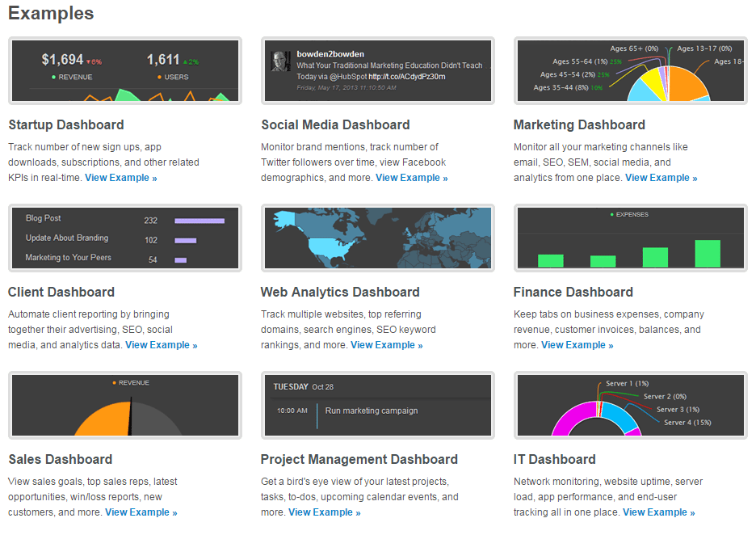Open the Startup Dashboard preview thumbnail
756x535 pixels.
point(124,71)
